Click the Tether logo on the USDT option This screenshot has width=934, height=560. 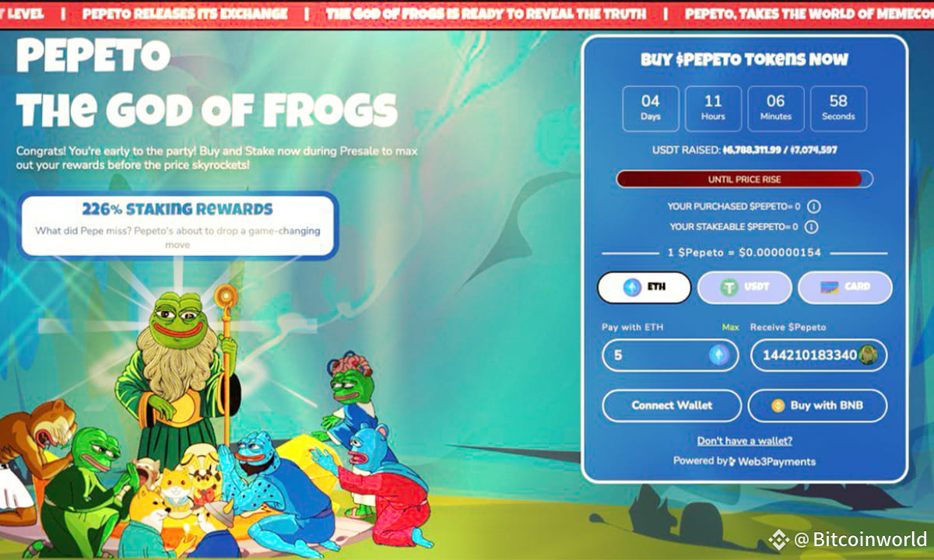click(x=729, y=287)
